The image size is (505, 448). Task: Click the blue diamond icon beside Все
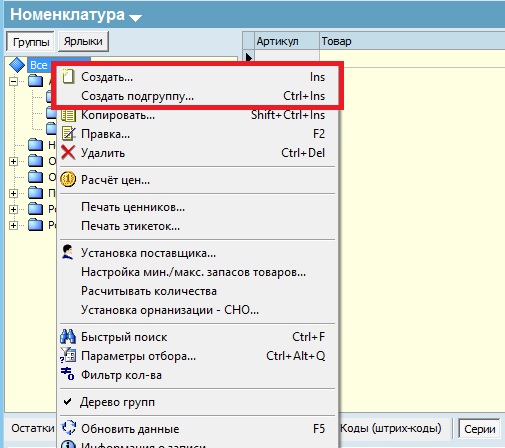click(17, 65)
